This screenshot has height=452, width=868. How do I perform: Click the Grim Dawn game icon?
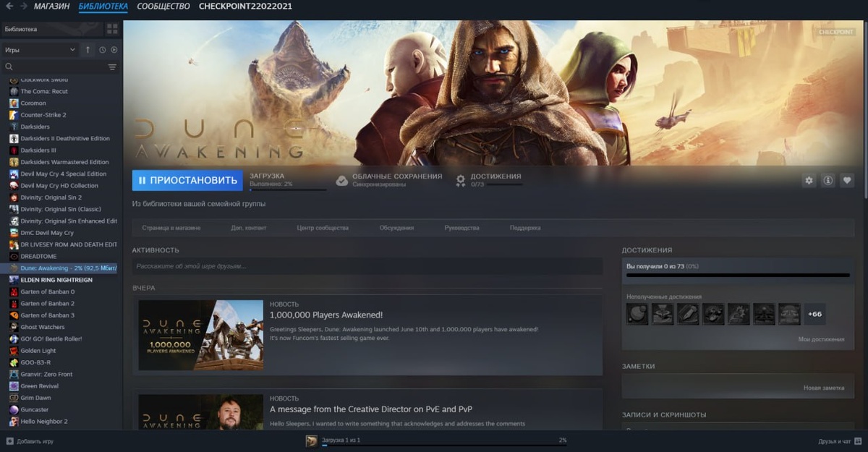(14, 398)
